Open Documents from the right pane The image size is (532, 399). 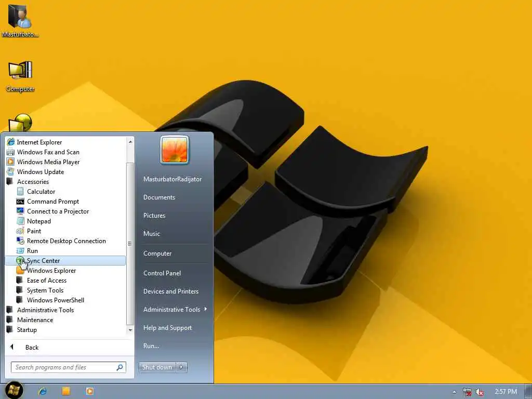tap(159, 197)
